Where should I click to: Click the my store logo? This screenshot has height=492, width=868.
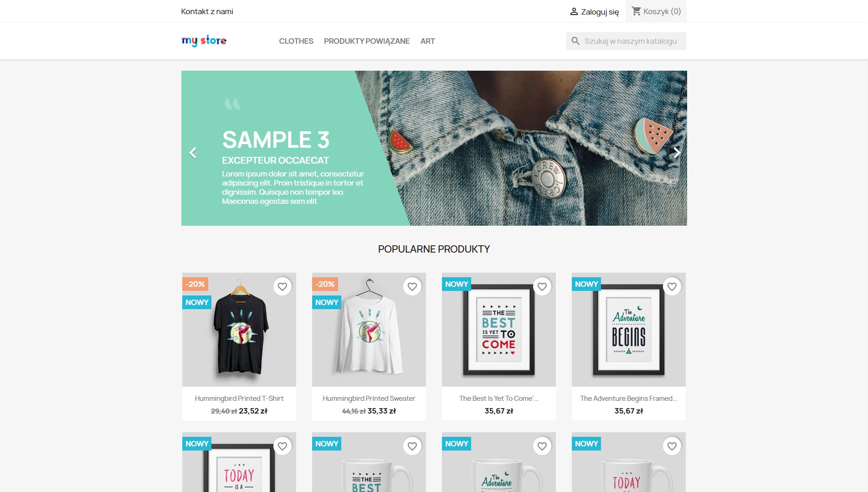point(204,41)
